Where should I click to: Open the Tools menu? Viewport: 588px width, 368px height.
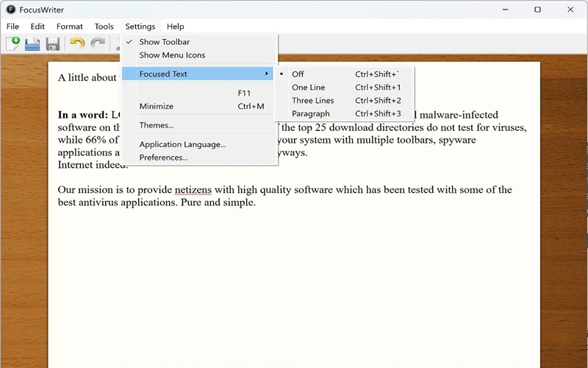click(x=104, y=26)
